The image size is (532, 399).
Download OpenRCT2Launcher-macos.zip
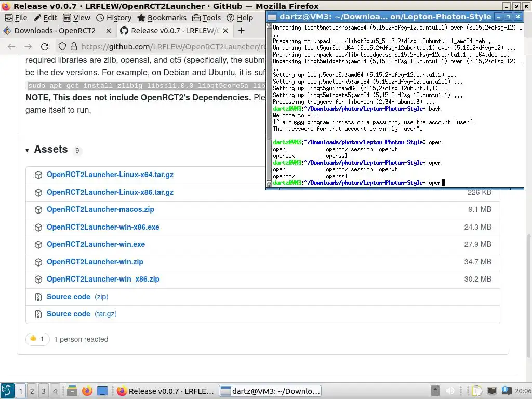pyautogui.click(x=100, y=209)
